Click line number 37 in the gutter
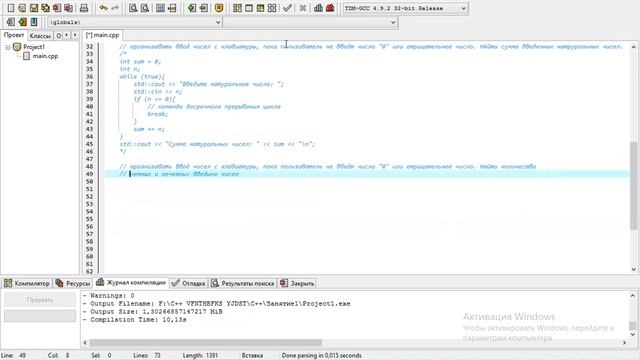 [x=89, y=84]
